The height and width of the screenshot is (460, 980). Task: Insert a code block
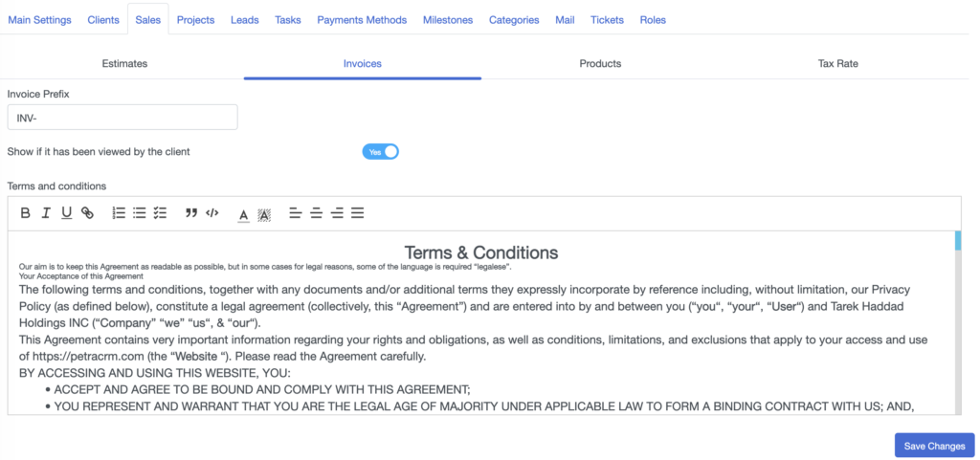(212, 213)
